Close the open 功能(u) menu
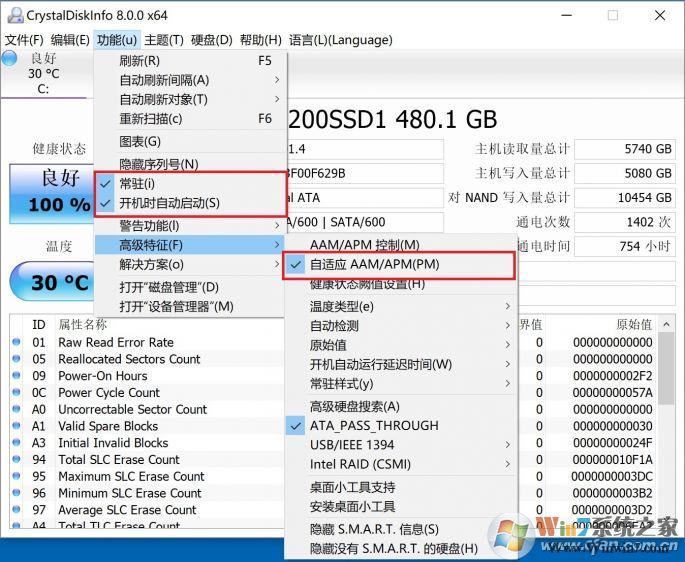685x562 pixels. tap(117, 40)
